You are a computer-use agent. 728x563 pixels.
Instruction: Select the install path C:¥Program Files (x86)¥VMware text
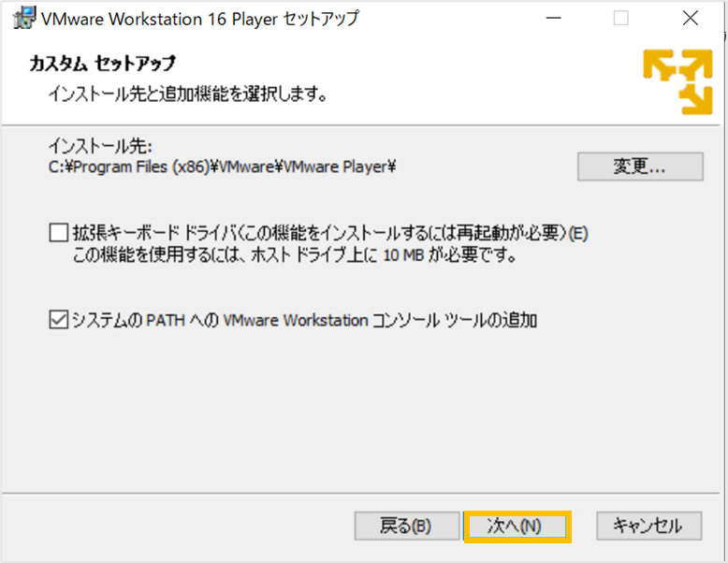click(222, 166)
